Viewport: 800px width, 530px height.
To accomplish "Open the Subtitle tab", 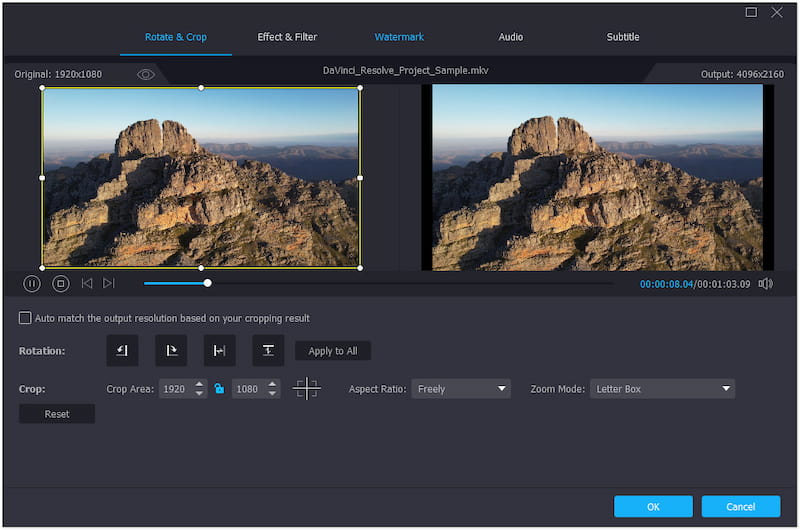I will coord(623,37).
